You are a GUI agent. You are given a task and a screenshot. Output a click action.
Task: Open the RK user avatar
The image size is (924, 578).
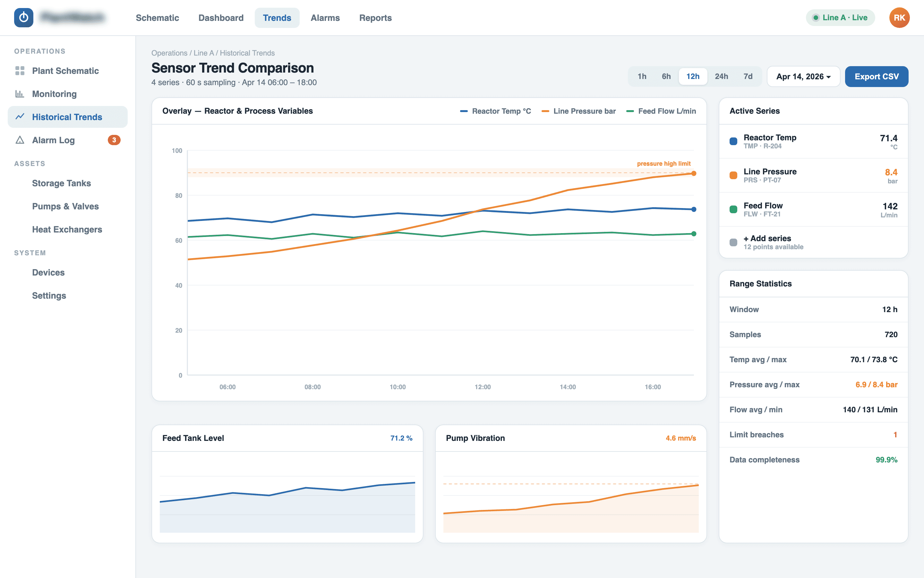click(899, 18)
